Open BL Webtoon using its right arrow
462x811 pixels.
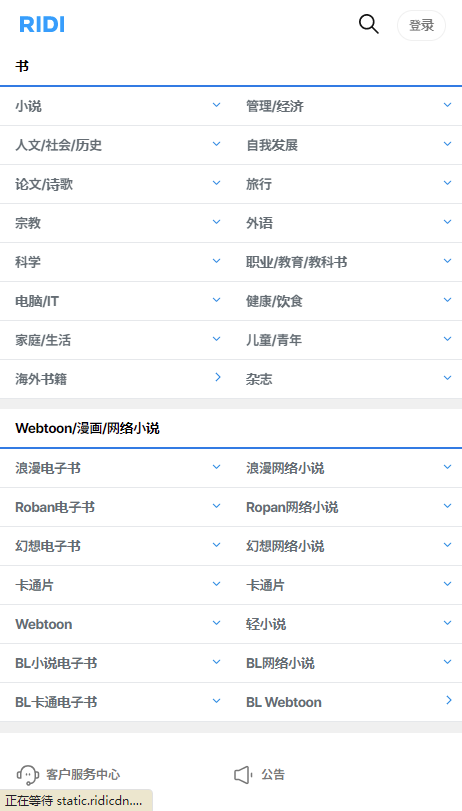tap(449, 700)
